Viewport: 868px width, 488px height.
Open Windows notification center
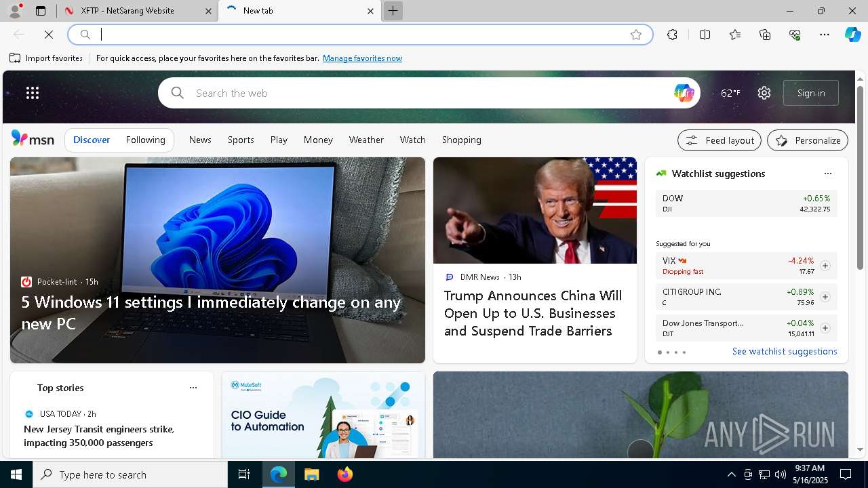tap(846, 474)
